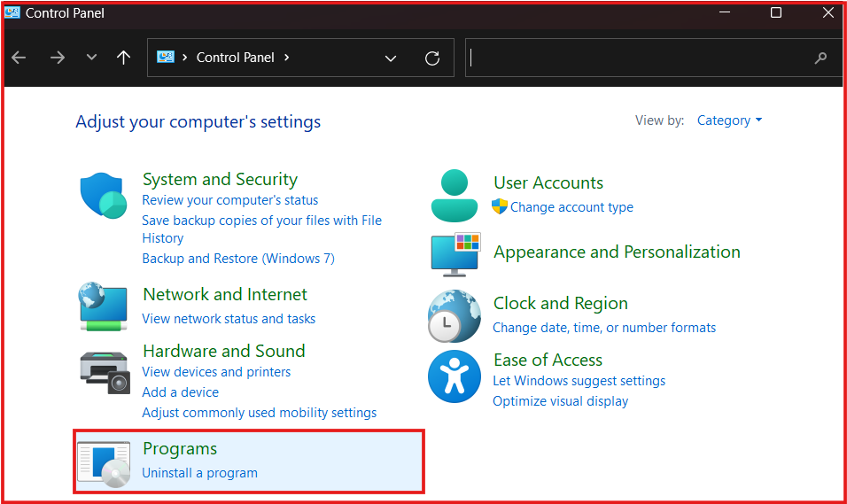The height and width of the screenshot is (504, 847).
Task: Click the shield icon beside Change account type
Action: (500, 206)
